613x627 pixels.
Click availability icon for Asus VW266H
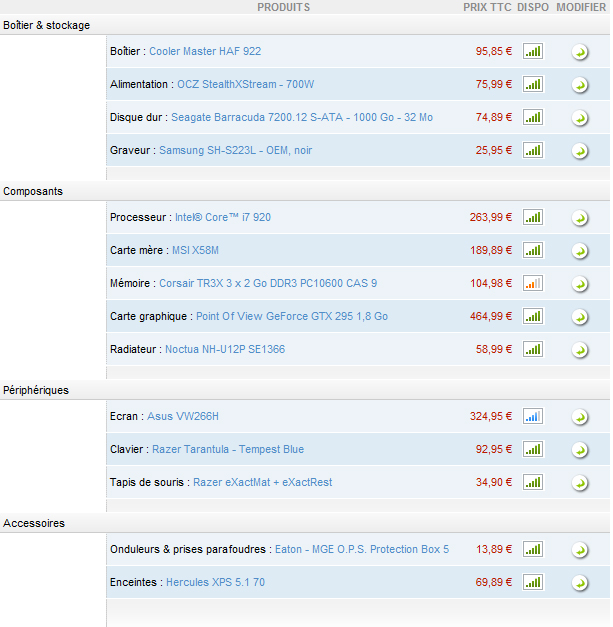(533, 416)
